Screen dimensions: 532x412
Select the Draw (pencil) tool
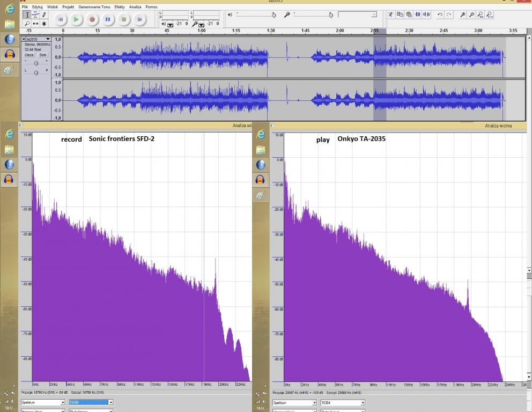click(44, 15)
